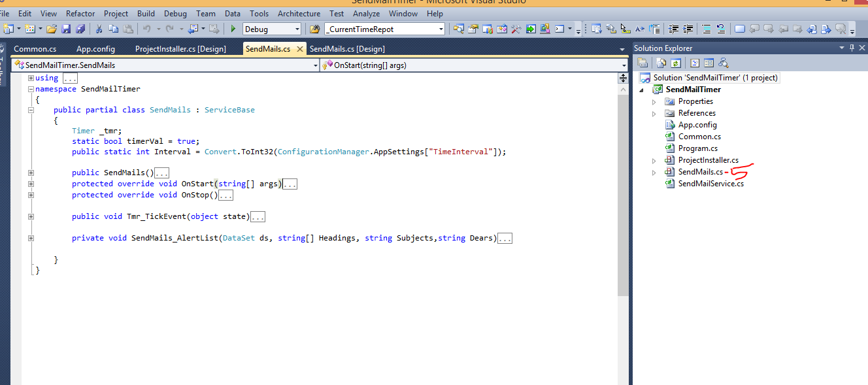This screenshot has height=385, width=868.
Task: Select Refresh icon in Solution Explorer toolbar
Action: pos(677,63)
